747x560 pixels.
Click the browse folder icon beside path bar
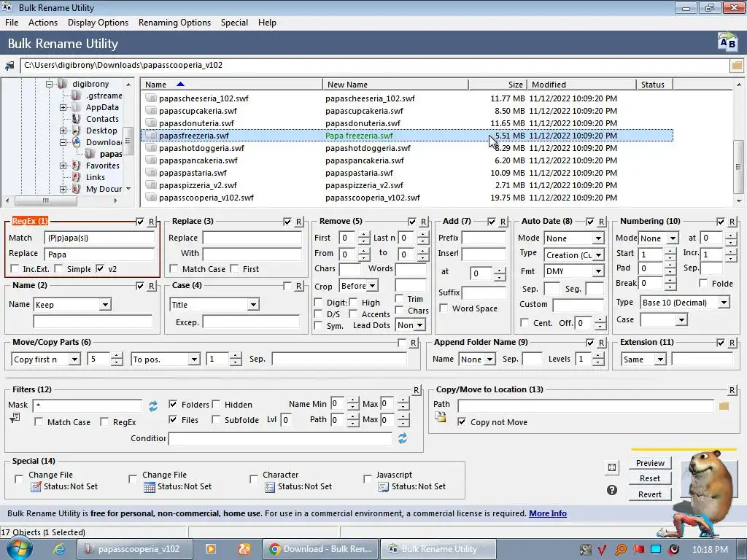point(737,65)
